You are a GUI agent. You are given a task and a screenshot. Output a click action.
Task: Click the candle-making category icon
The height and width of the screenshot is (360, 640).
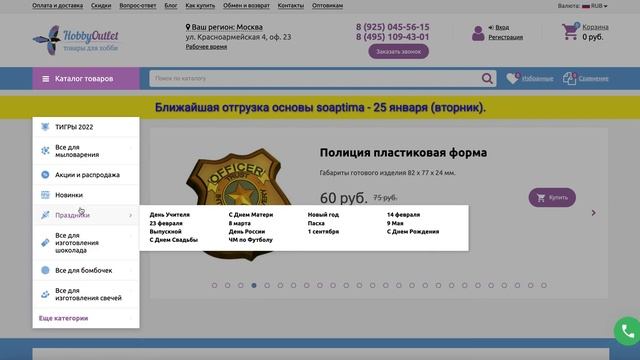point(45,294)
